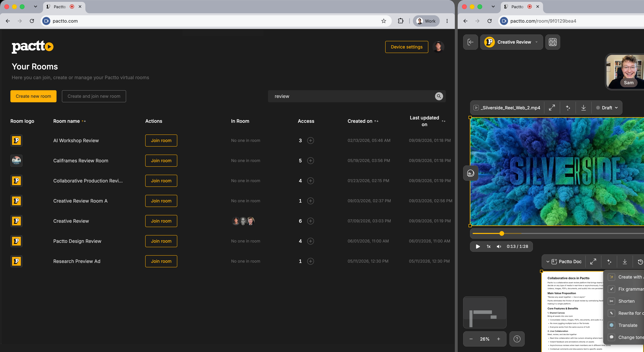Image resolution: width=644 pixels, height=352 pixels.
Task: Bookmark pactto.com with the star icon
Action: [384, 21]
